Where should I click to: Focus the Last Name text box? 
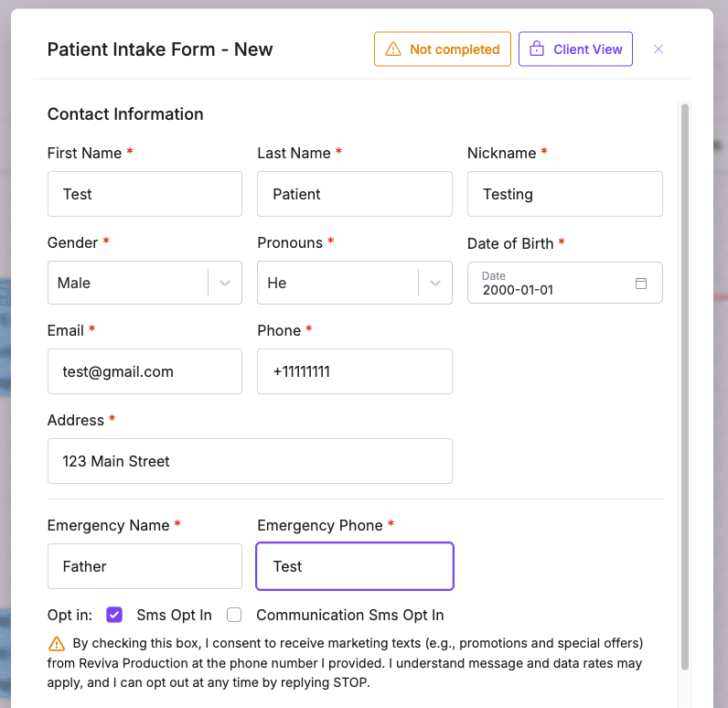coord(354,194)
